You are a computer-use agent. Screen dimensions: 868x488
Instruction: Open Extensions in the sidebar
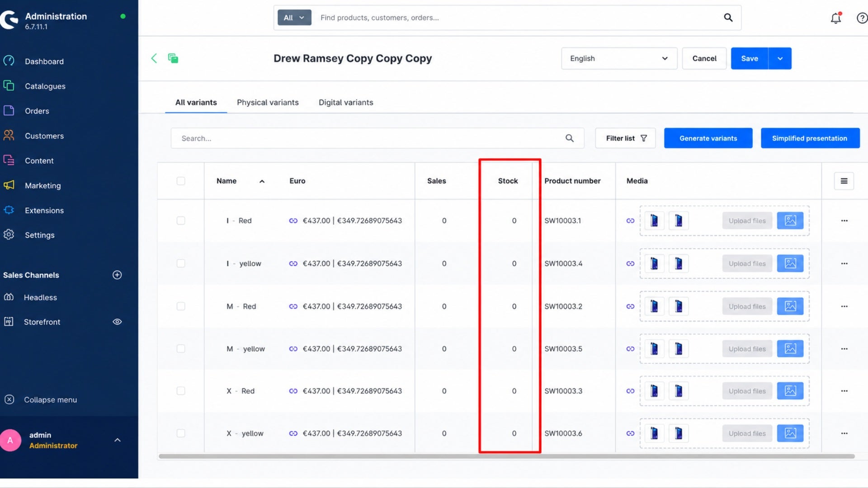[44, 210]
